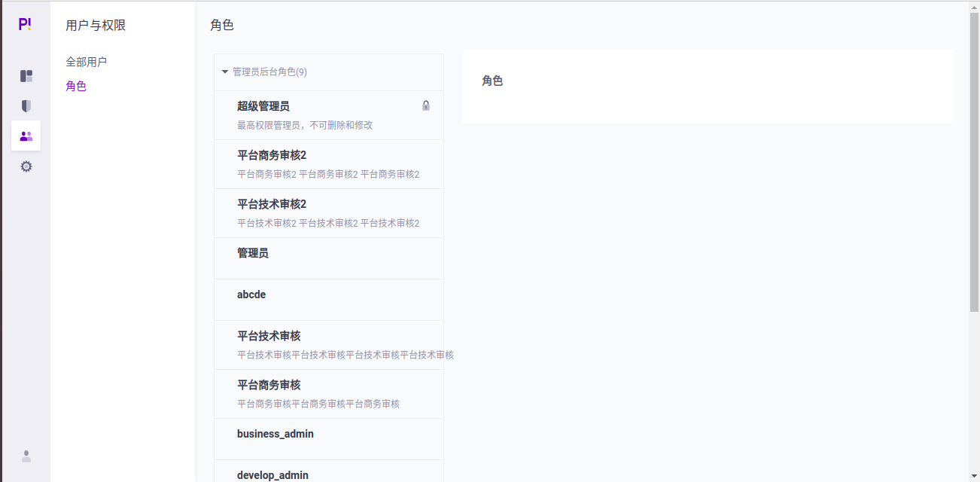980x482 pixels.
Task: Click the 角色 page title at top
Action: pos(222,26)
